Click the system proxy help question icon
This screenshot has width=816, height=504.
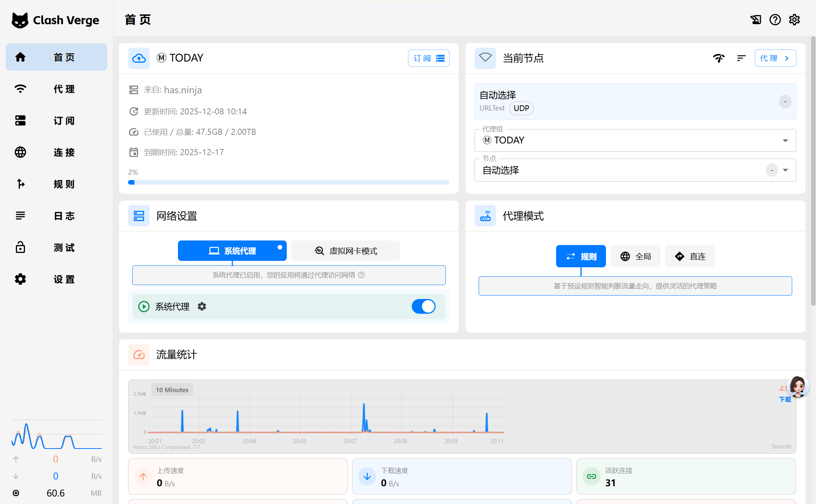[362, 275]
